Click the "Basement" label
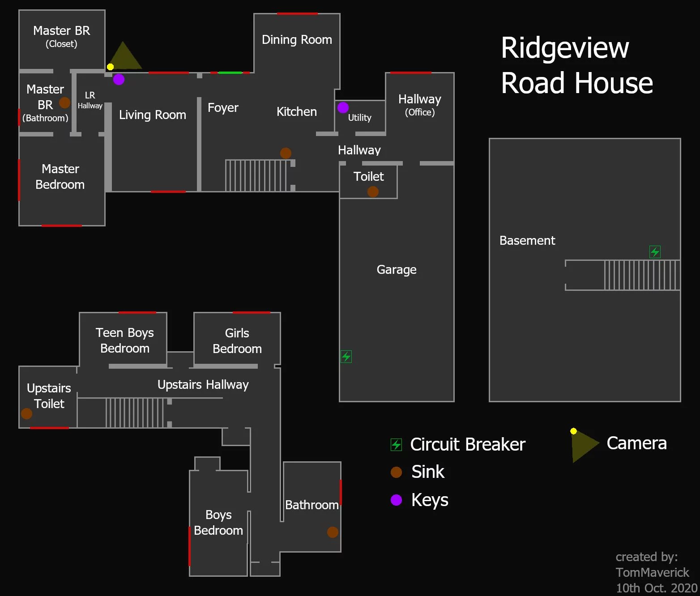700x596 pixels. pos(527,241)
